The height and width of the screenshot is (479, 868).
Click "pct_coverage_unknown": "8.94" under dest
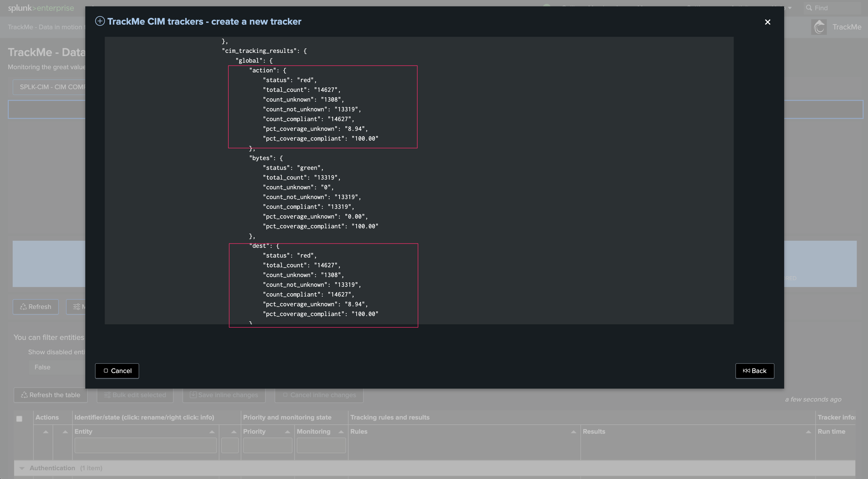point(315,304)
